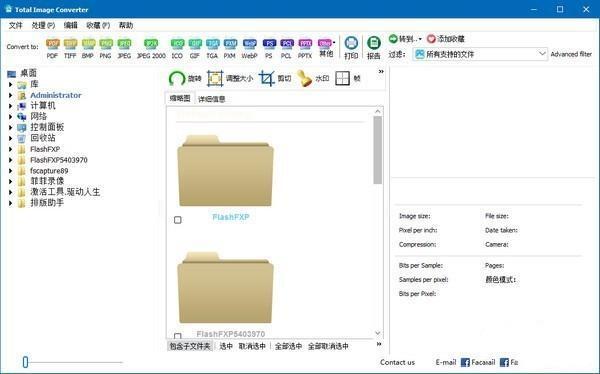Screen dimensions: 600x374
Task: Show more selection buttons chevron
Action: click(379, 344)
